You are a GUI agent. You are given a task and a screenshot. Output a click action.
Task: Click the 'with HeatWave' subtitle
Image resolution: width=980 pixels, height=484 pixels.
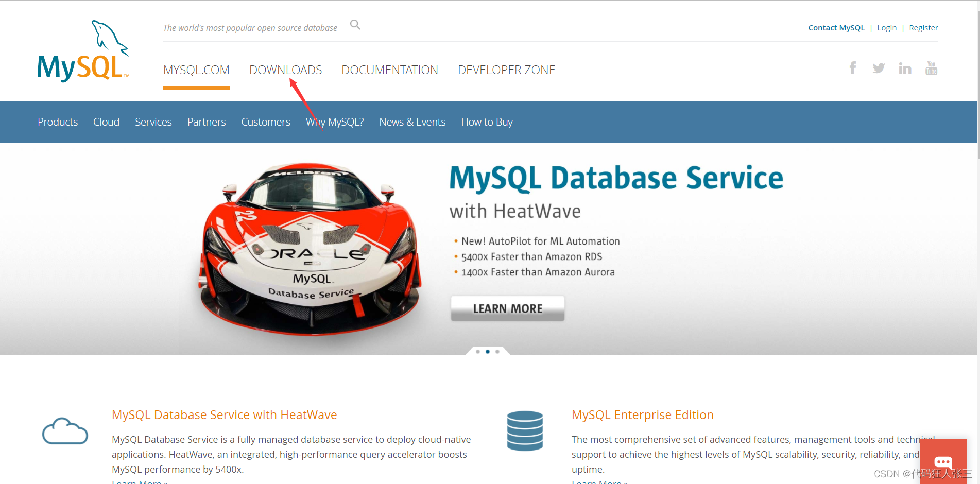click(x=515, y=211)
